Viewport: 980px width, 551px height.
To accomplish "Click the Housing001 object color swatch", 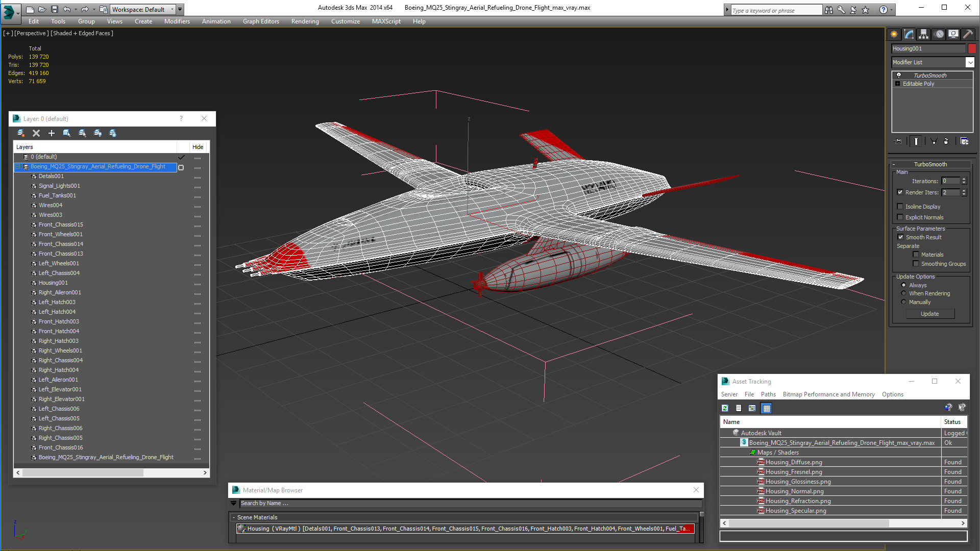I will pos(972,49).
